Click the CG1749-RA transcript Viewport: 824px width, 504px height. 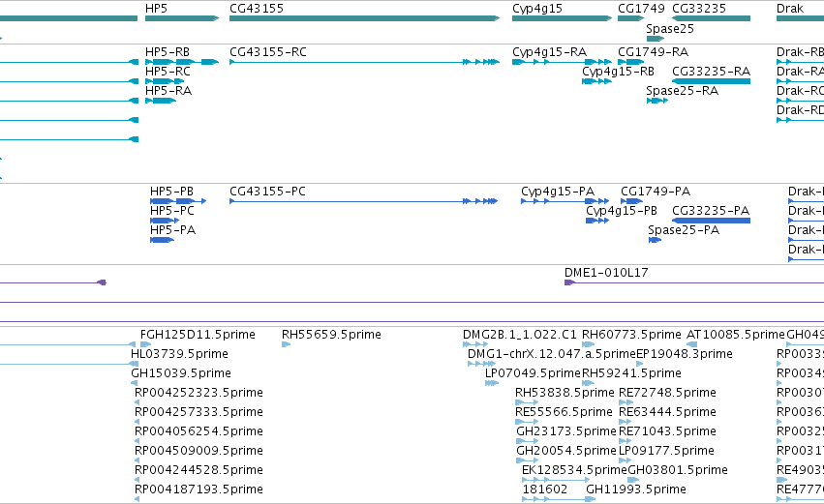(630, 62)
